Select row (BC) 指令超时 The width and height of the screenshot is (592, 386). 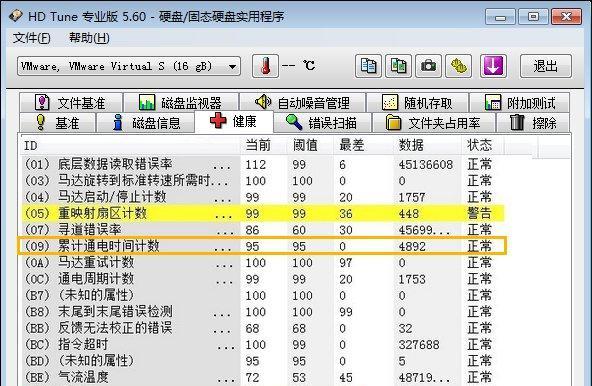click(262, 344)
